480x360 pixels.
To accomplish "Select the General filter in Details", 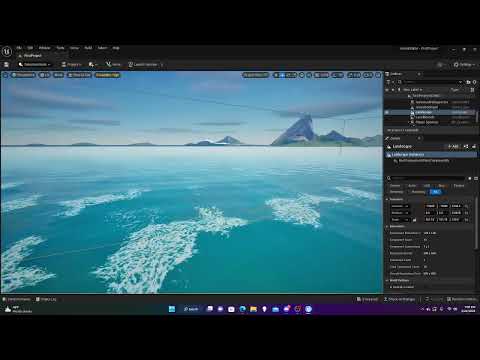I will point(395,186).
